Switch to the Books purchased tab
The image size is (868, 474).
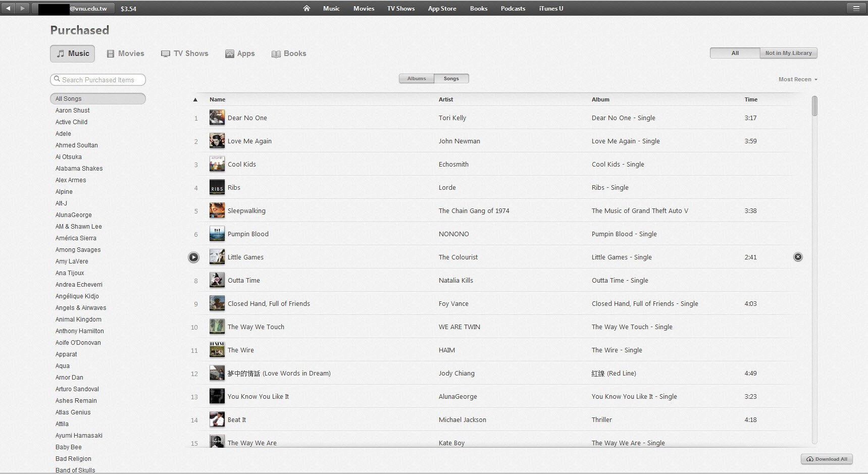tap(289, 54)
